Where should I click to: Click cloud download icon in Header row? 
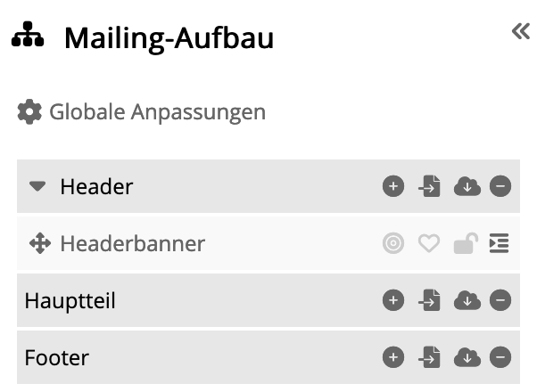coord(467,186)
